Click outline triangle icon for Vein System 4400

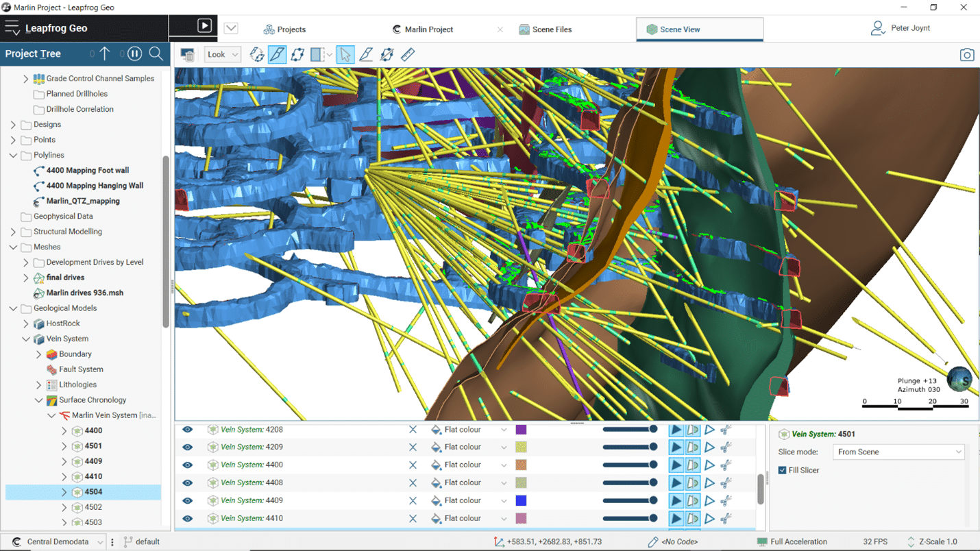(x=710, y=465)
